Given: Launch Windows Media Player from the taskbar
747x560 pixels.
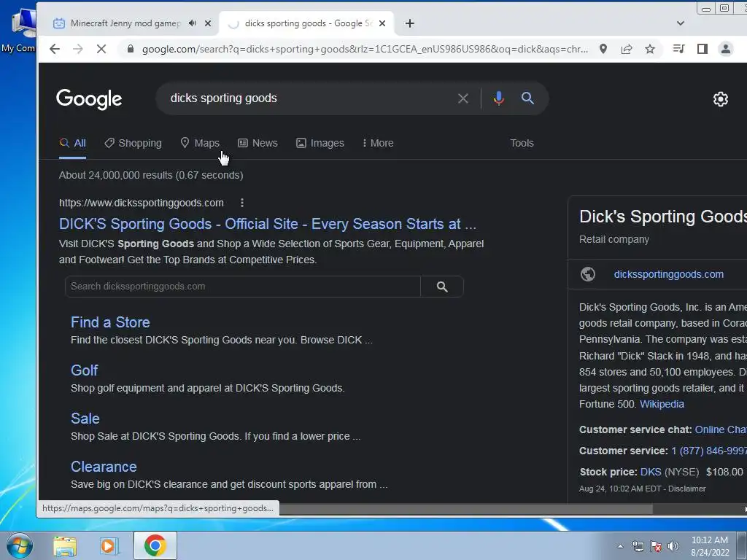Looking at the screenshot, I should [109, 545].
